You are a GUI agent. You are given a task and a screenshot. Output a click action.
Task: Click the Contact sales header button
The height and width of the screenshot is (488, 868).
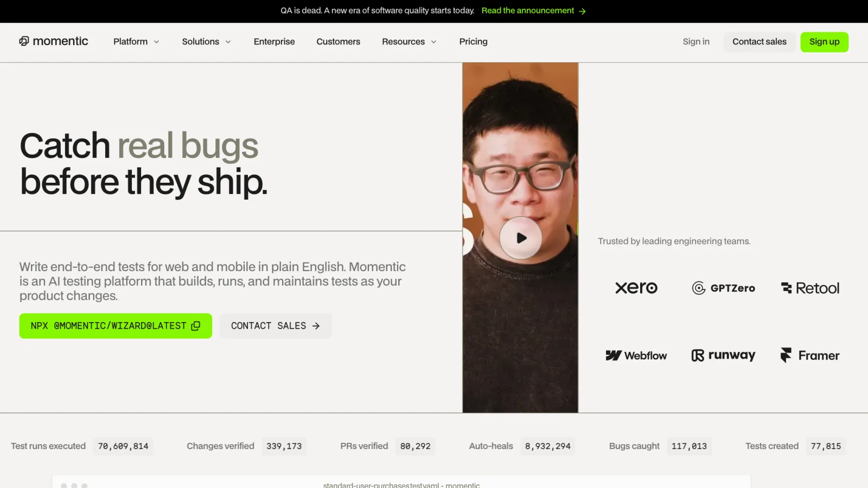tap(759, 42)
